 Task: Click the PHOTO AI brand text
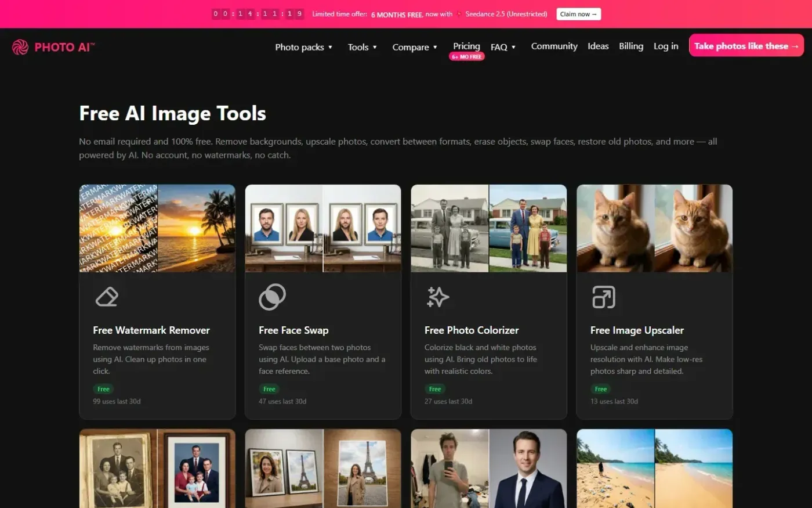pos(64,47)
